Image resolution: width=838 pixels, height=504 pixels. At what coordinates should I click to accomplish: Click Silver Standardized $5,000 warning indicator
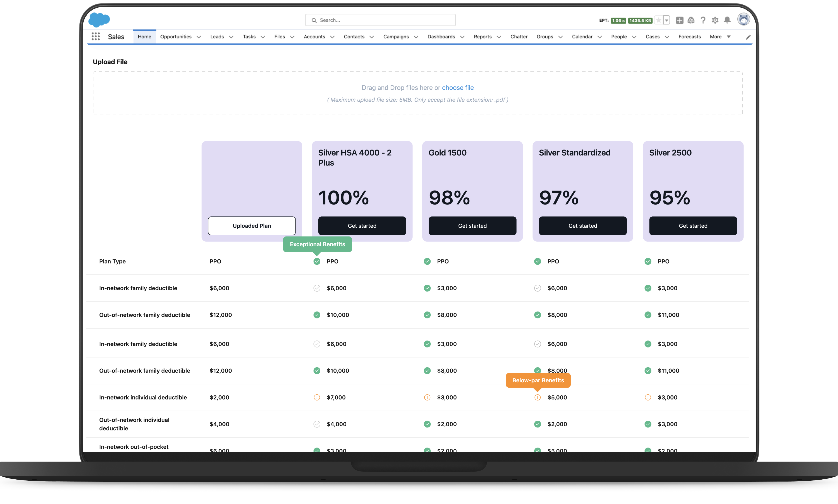537,397
